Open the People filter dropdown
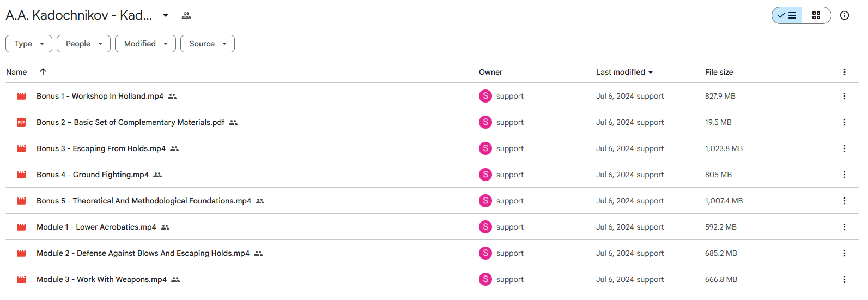This screenshot has height=300, width=868. 83,44
